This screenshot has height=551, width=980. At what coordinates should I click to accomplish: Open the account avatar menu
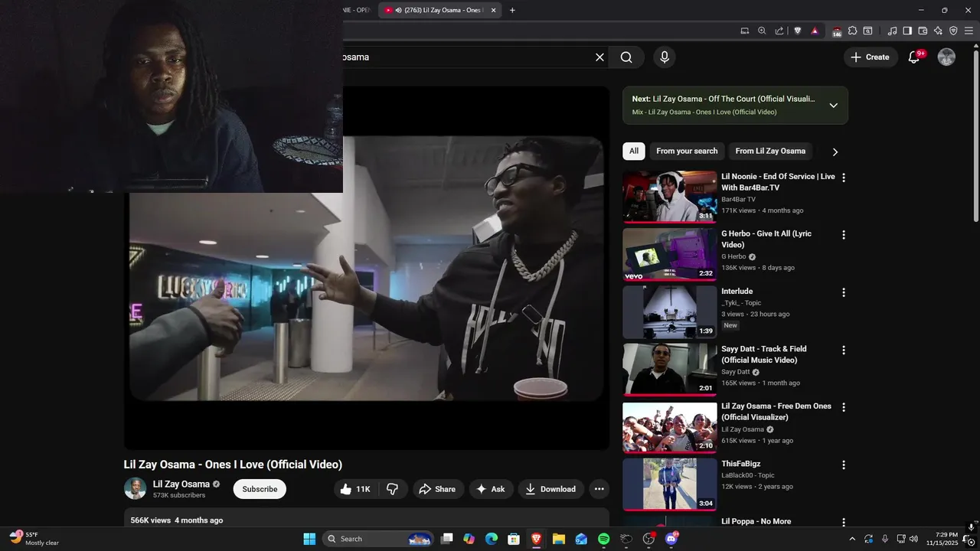[946, 57]
